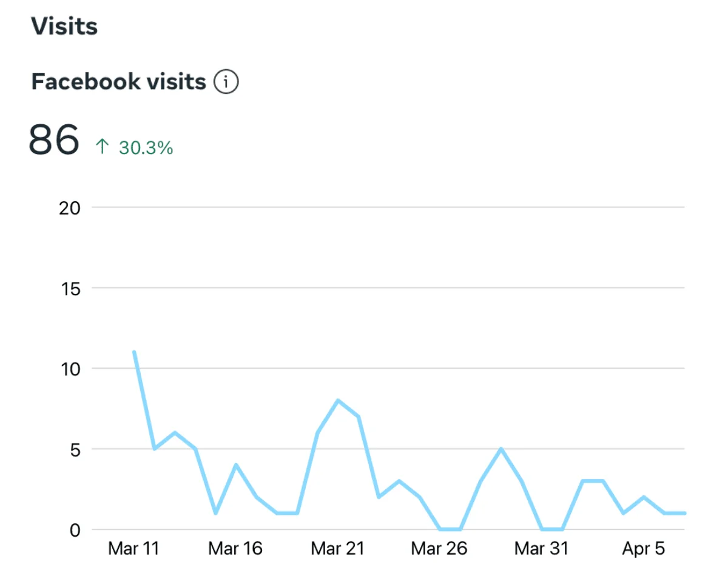Click the line peak above Mar 29
The width and height of the screenshot is (728, 576).
click(x=501, y=449)
